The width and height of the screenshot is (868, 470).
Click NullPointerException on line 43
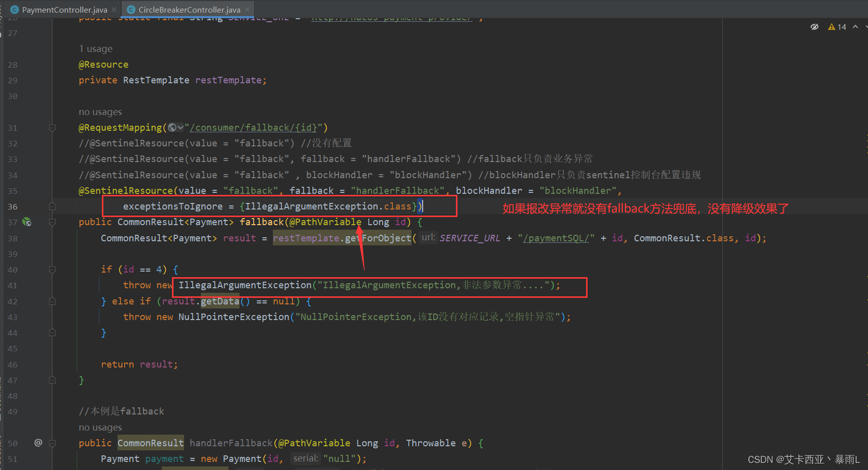coord(234,317)
